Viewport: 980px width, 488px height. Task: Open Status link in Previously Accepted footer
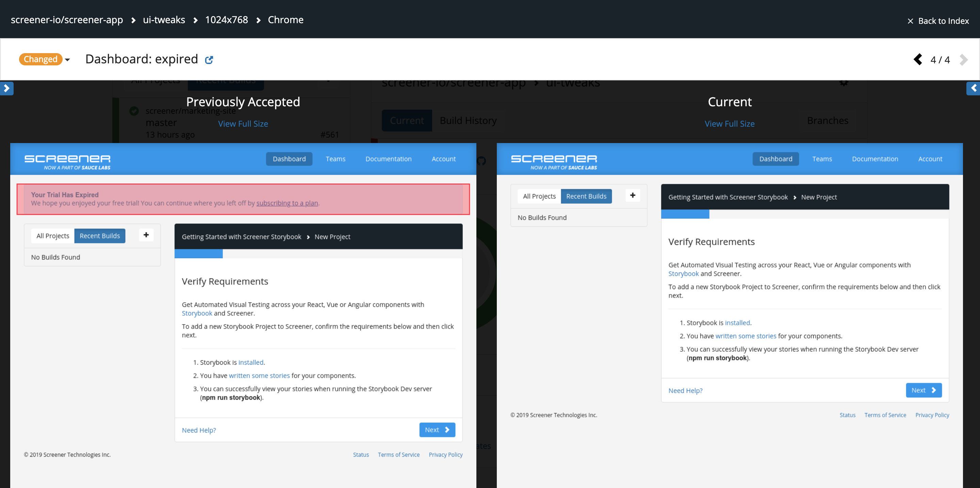click(361, 455)
